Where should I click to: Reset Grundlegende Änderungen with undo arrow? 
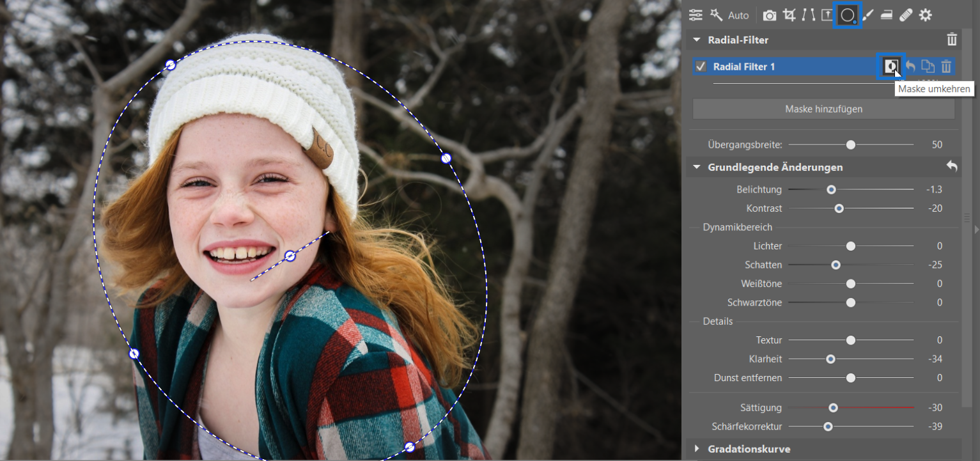[x=952, y=167]
